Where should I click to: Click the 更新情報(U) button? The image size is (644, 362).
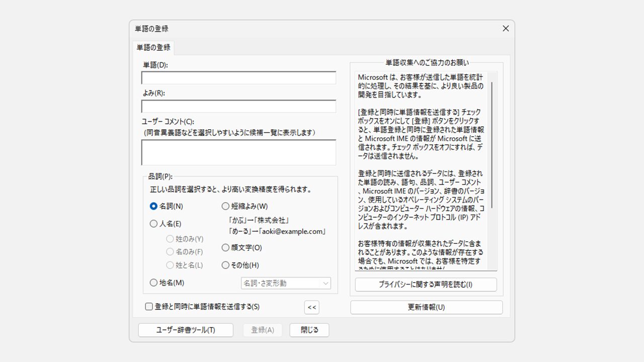point(426,307)
